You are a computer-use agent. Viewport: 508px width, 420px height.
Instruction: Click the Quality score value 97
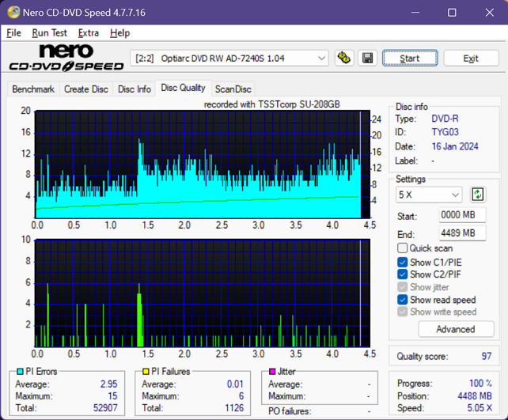pyautogui.click(x=487, y=356)
